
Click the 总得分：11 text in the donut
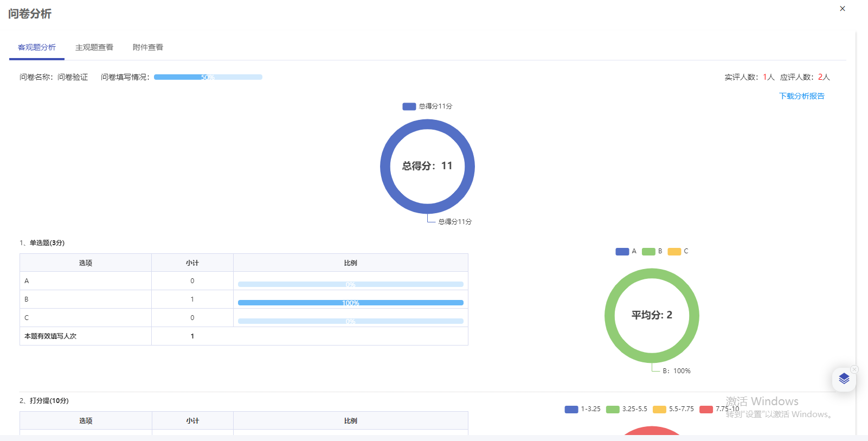click(427, 166)
